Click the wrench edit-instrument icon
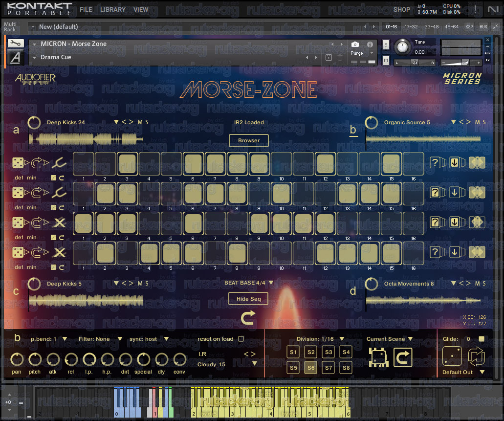The image size is (504, 421). click(x=16, y=43)
